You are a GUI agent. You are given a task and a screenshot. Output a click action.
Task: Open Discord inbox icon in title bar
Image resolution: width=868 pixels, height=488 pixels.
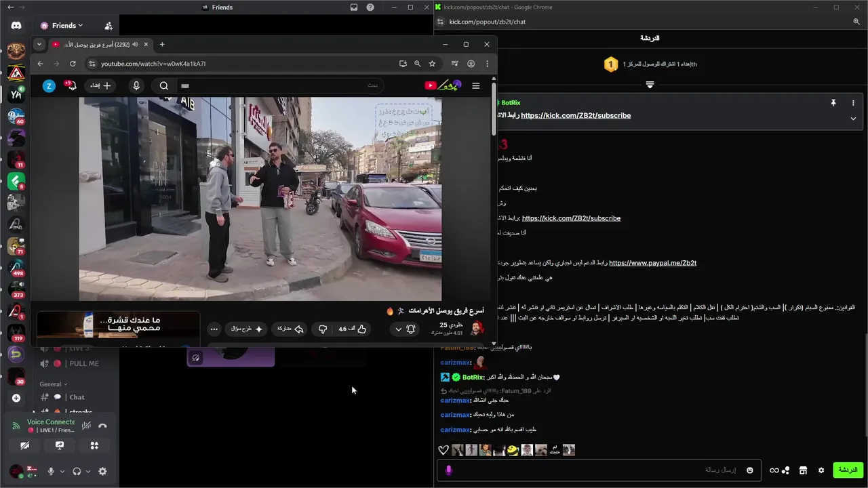[353, 7]
